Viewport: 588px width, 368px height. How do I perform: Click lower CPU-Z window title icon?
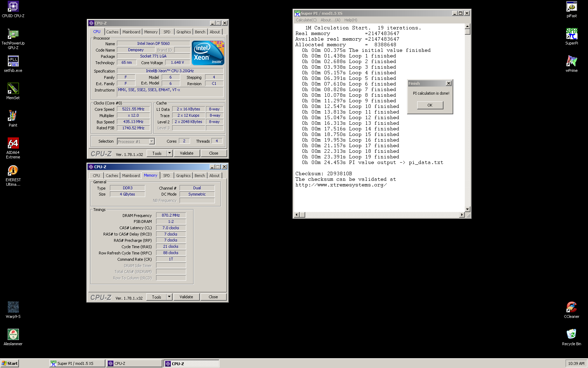pyautogui.click(x=91, y=167)
